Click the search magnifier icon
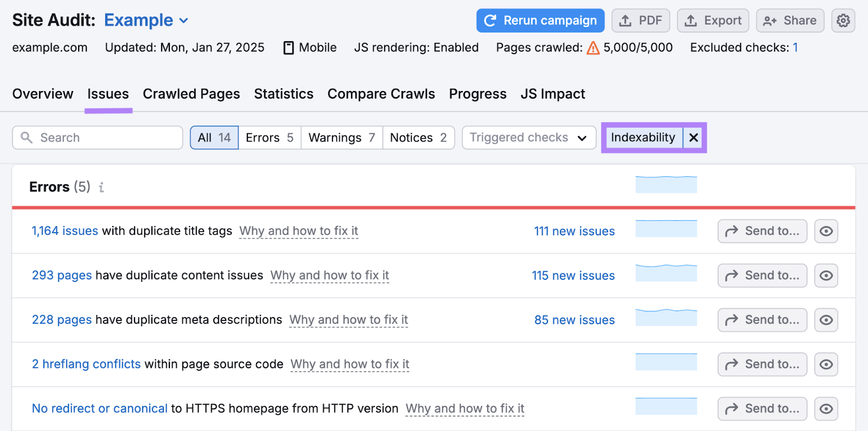This screenshot has height=431, width=868. pos(27,138)
